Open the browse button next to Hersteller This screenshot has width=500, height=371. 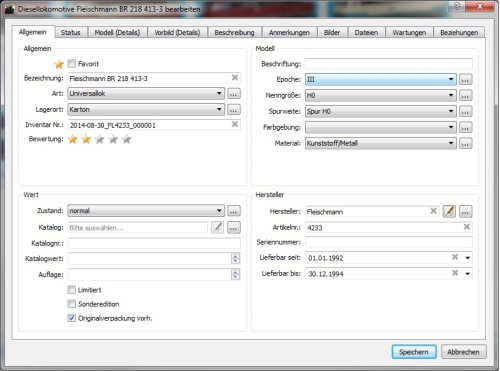465,211
